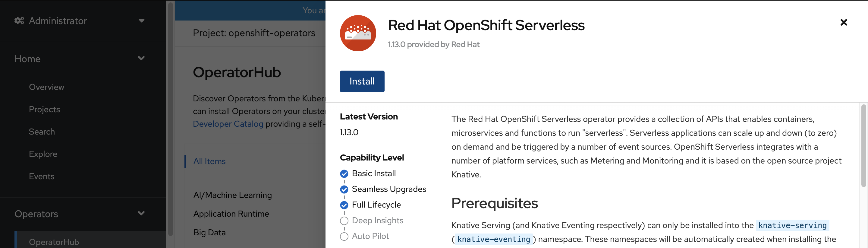Screen dimensions: 868x248
Task: Filter by AI/Machine Learning category
Action: pyautogui.click(x=232, y=195)
